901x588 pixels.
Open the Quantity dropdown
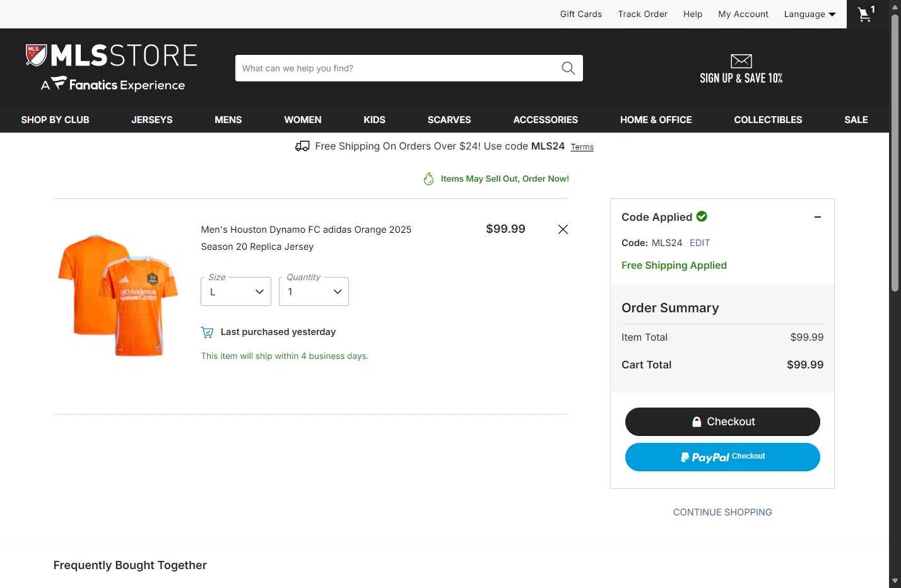tap(314, 291)
